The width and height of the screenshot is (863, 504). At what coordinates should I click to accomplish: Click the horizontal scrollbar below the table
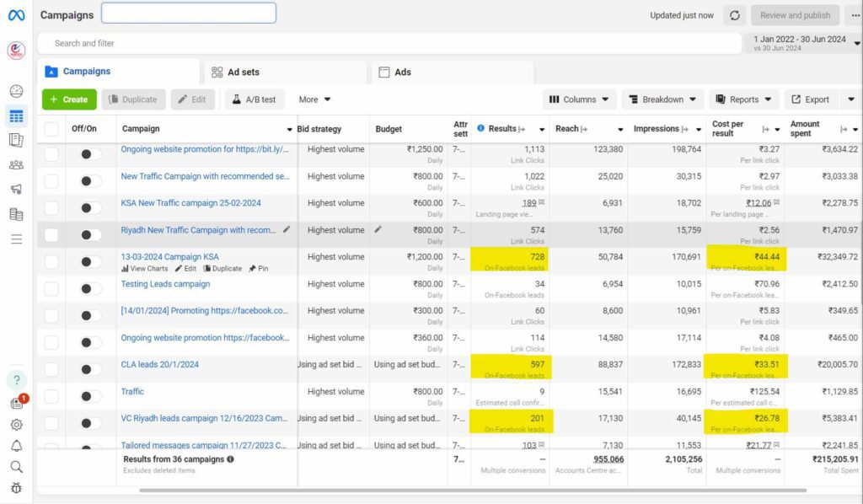pos(472,491)
